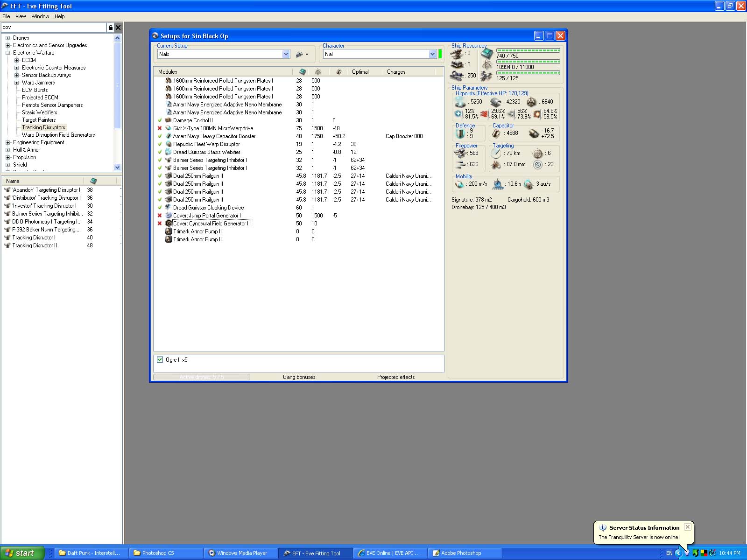Click the Gang bonuses button
Screen dimensions: 747x560
(x=299, y=377)
